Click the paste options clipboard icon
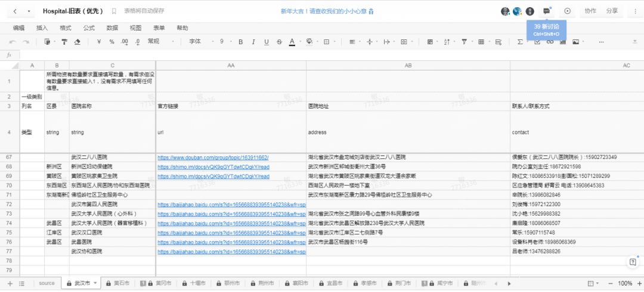Image resolution: width=644 pixels, height=292 pixels. 47,42
